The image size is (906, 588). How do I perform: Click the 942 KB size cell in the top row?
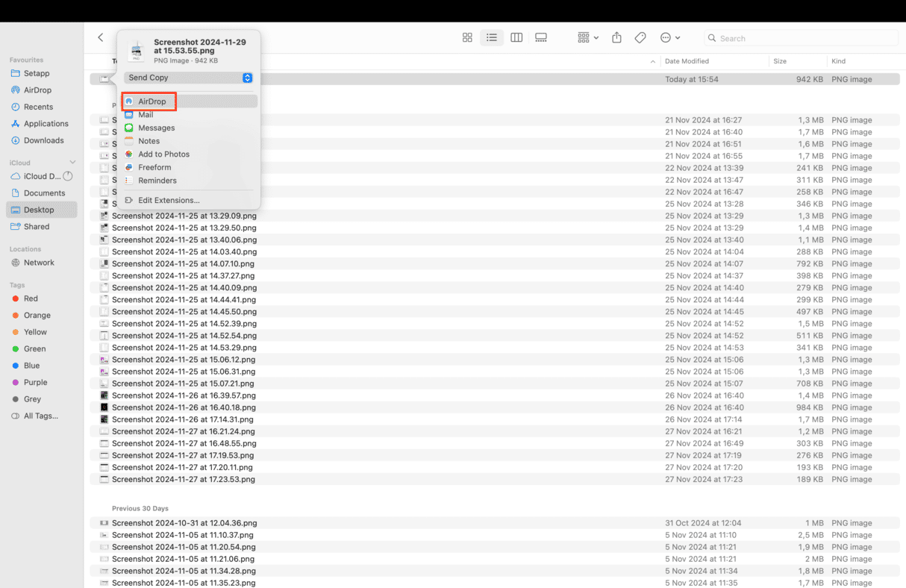(810, 79)
